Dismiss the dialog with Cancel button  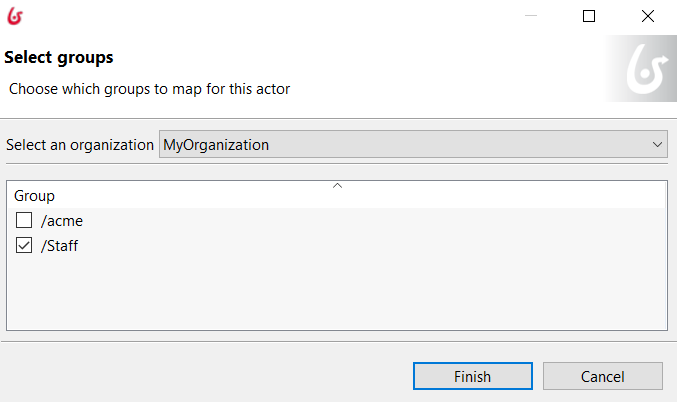coord(603,376)
